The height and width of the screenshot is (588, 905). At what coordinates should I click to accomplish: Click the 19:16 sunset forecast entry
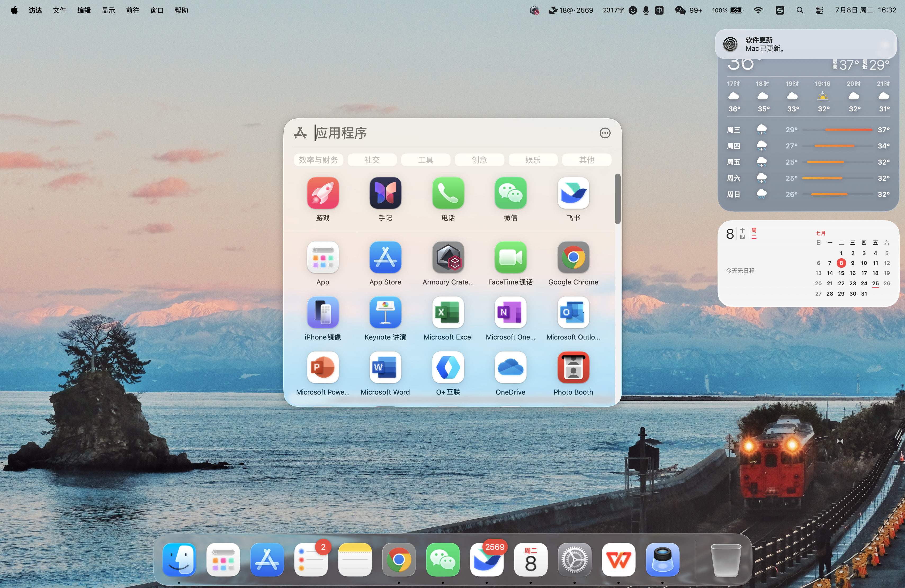[x=822, y=96]
